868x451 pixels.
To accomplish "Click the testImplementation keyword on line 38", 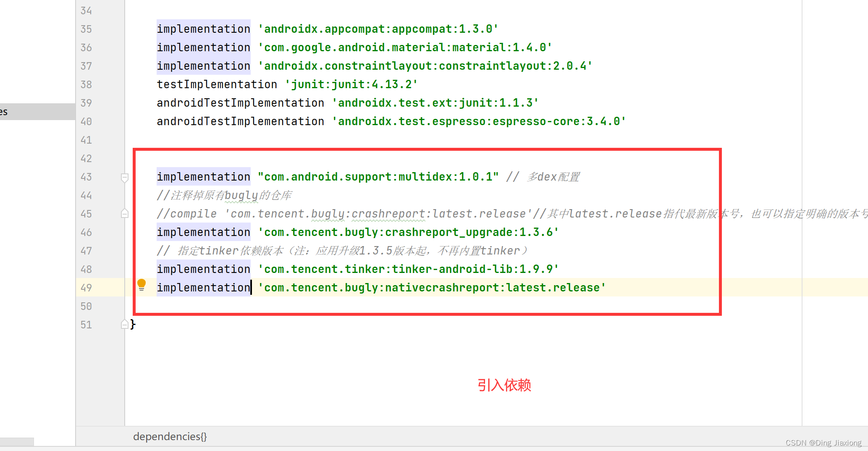I will pos(217,84).
